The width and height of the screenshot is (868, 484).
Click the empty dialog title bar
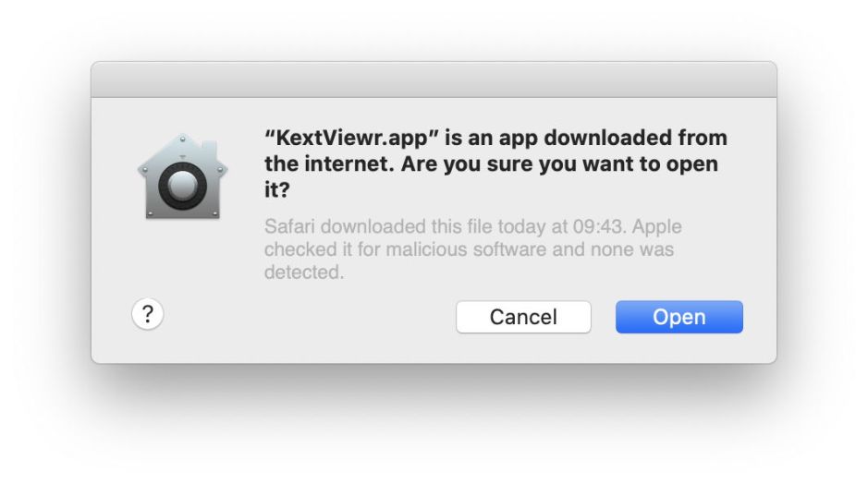point(434,79)
